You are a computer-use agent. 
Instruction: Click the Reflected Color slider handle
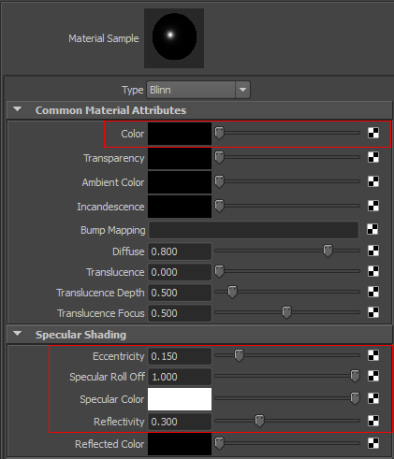219,443
